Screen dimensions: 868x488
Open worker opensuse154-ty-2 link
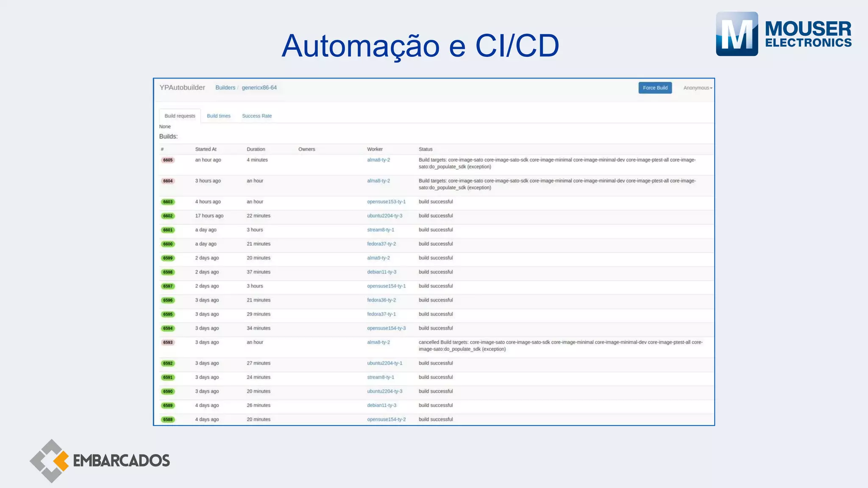pos(386,419)
